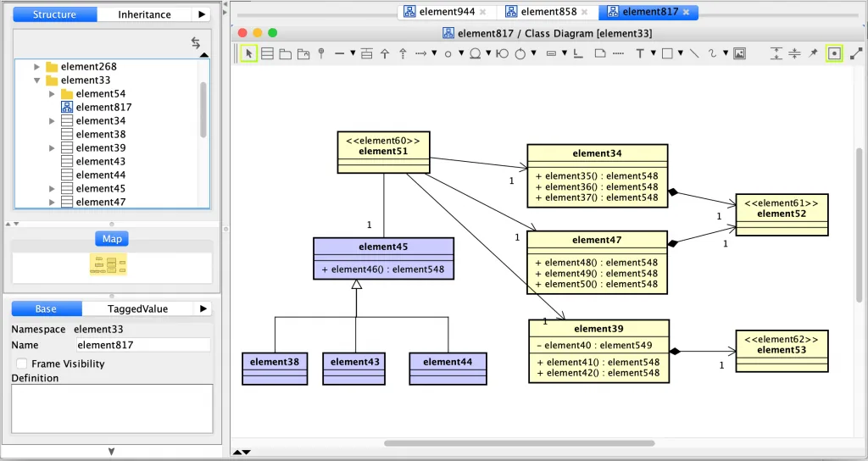
Task: Pick the Association Class tool
Action: pyautogui.click(x=366, y=53)
